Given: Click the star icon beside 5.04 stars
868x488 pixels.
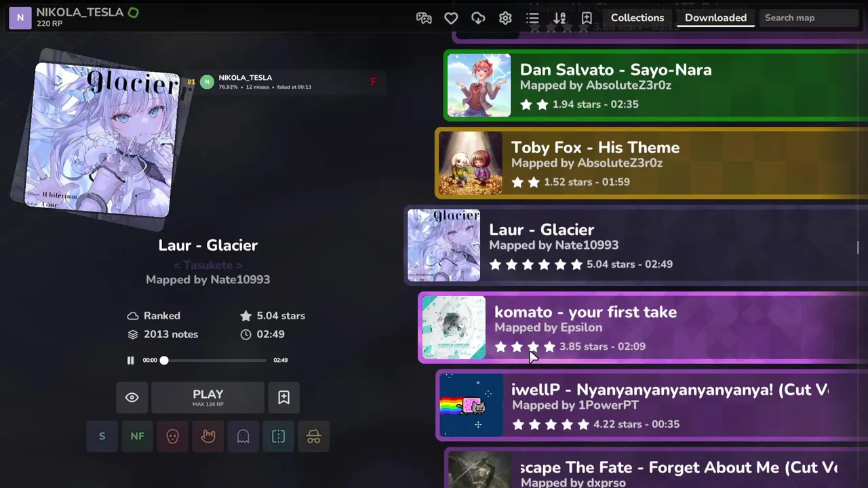Looking at the screenshot, I should [x=245, y=316].
